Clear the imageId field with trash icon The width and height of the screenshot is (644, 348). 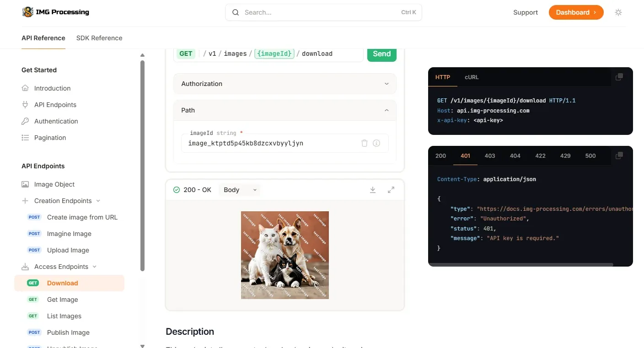pos(365,143)
